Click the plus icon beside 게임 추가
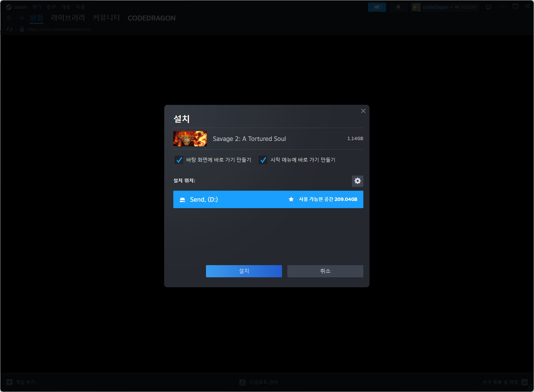Image resolution: width=534 pixels, height=392 pixels. [10, 382]
